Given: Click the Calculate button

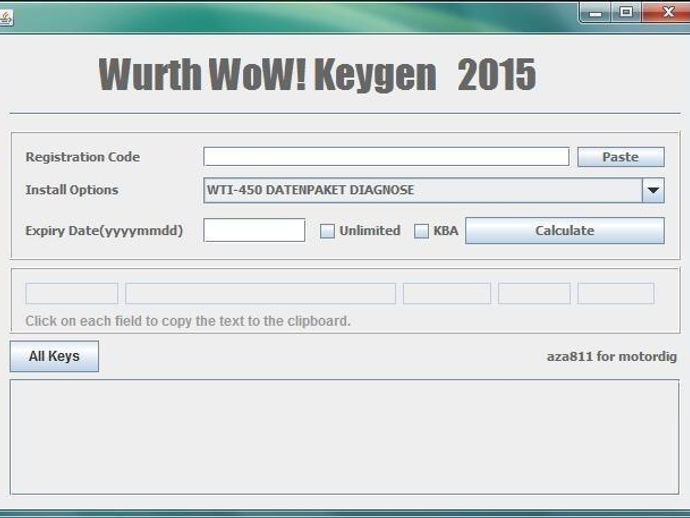Looking at the screenshot, I should [565, 230].
